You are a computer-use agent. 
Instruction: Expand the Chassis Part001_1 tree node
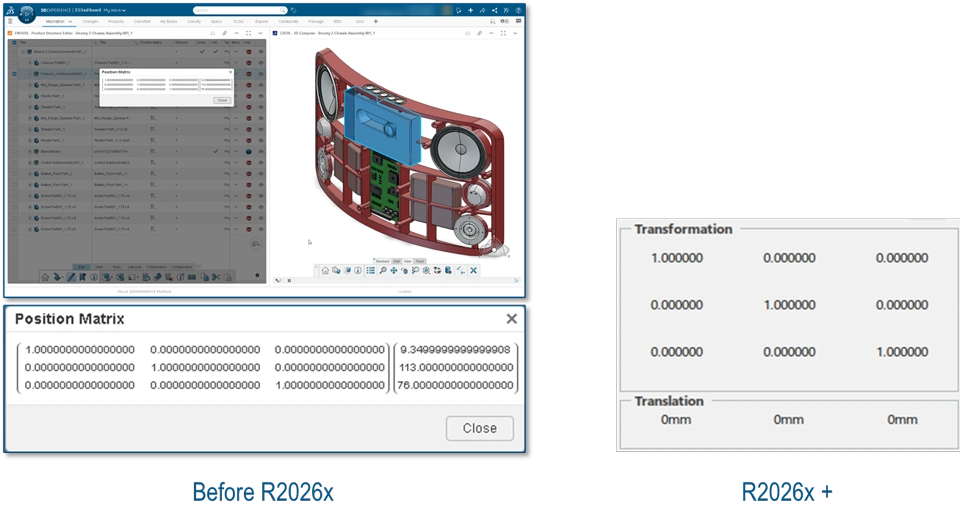[x=30, y=62]
